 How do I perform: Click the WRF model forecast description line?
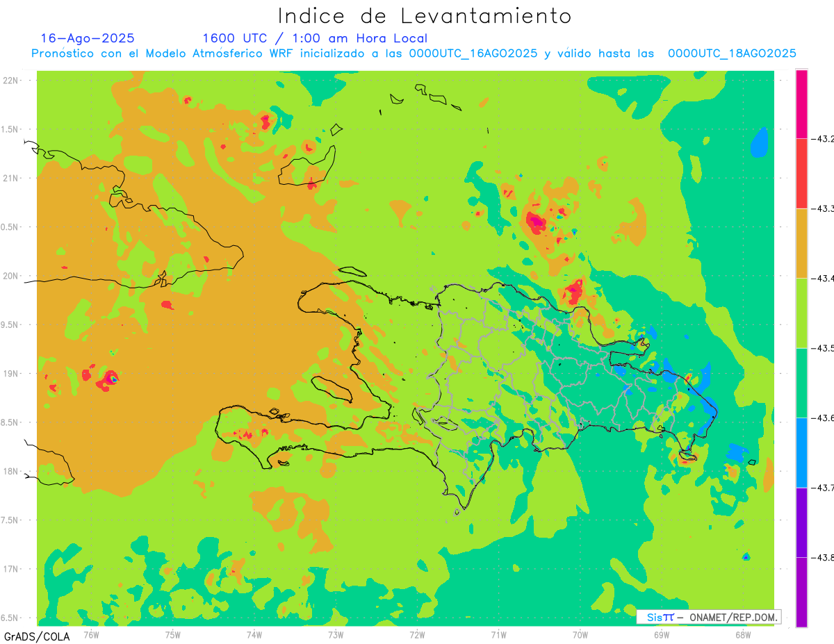414,53
